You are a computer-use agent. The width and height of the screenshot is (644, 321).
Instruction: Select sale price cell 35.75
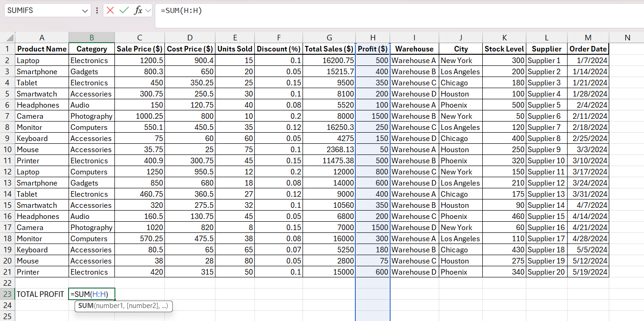(139, 149)
